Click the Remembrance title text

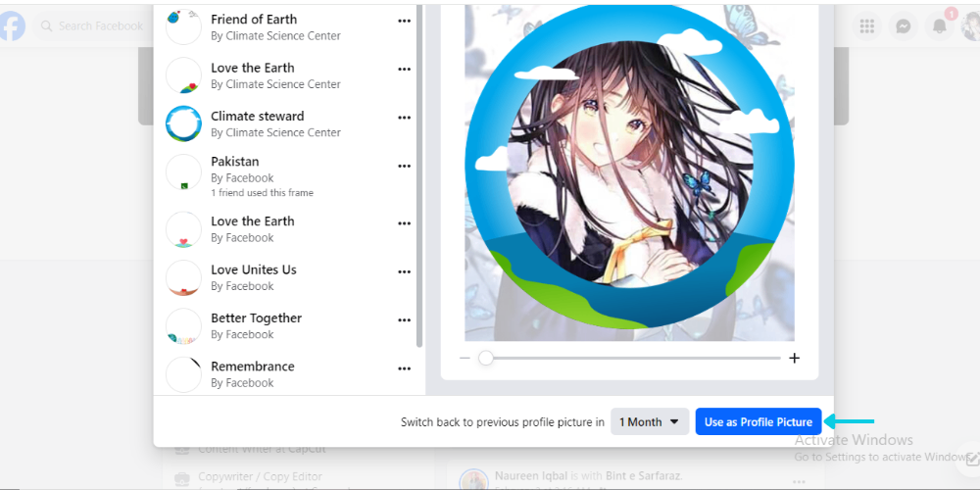point(253,367)
